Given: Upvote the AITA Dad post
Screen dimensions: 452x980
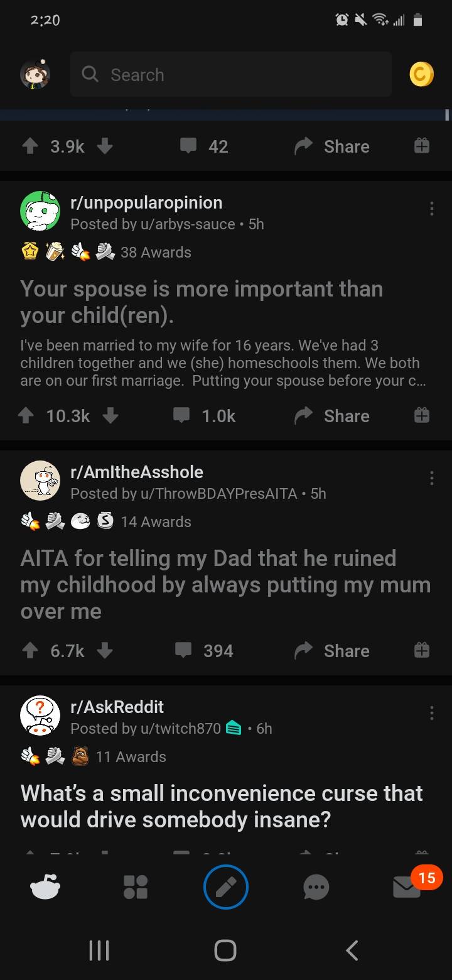Looking at the screenshot, I should pos(30,651).
